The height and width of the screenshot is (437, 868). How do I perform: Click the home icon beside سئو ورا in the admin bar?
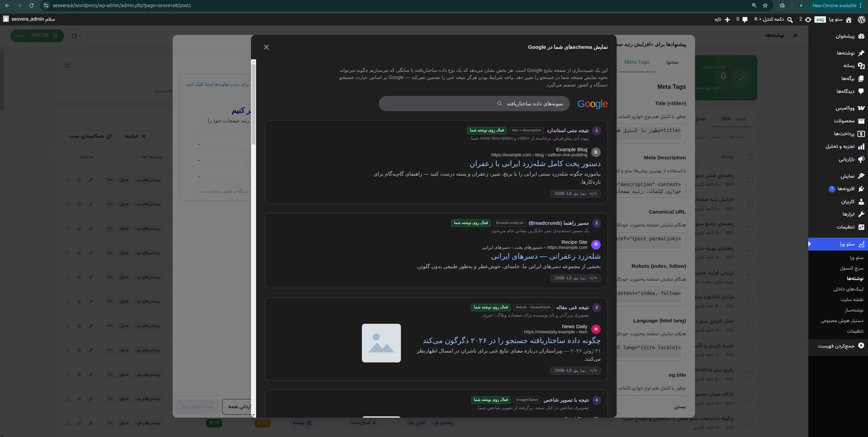(x=848, y=20)
